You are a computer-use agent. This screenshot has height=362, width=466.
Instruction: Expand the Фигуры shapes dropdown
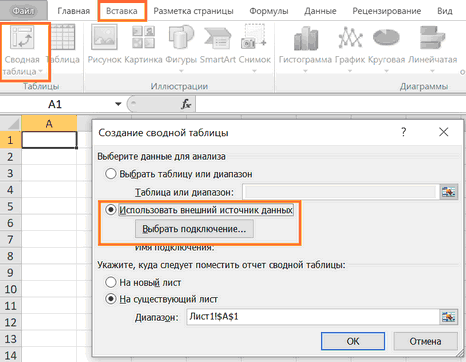[181, 71]
